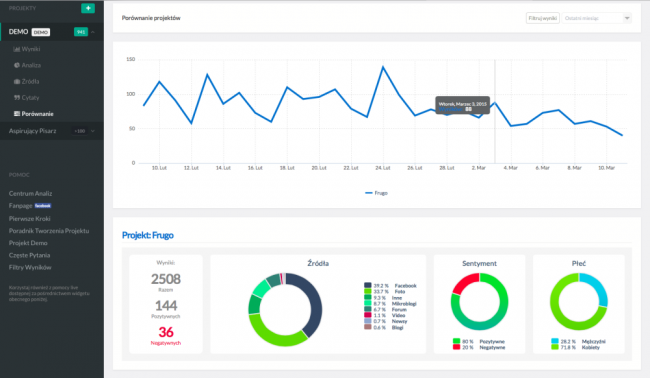The image size is (650, 378).
Task: Click the 941 counter badge on DEMO
Action: pos(81,32)
